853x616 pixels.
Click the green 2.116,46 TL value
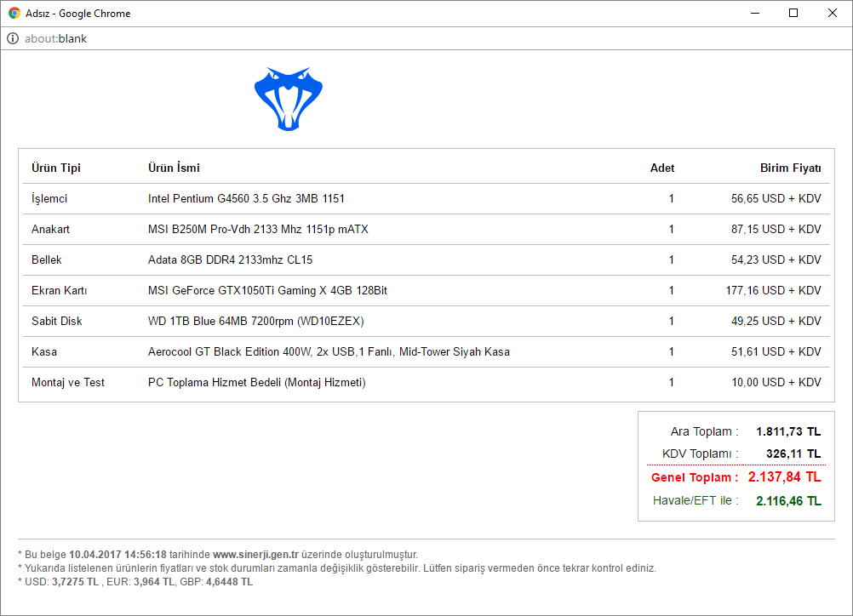tap(788, 501)
